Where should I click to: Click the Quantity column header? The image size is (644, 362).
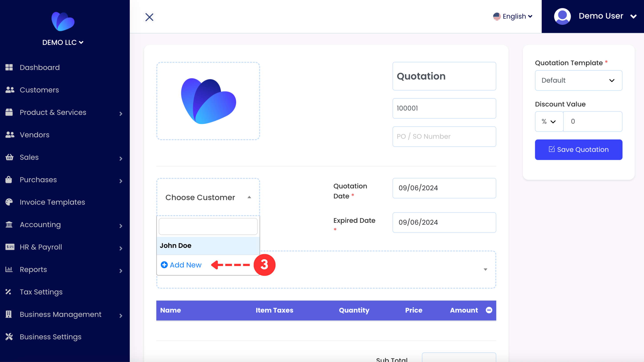click(354, 310)
